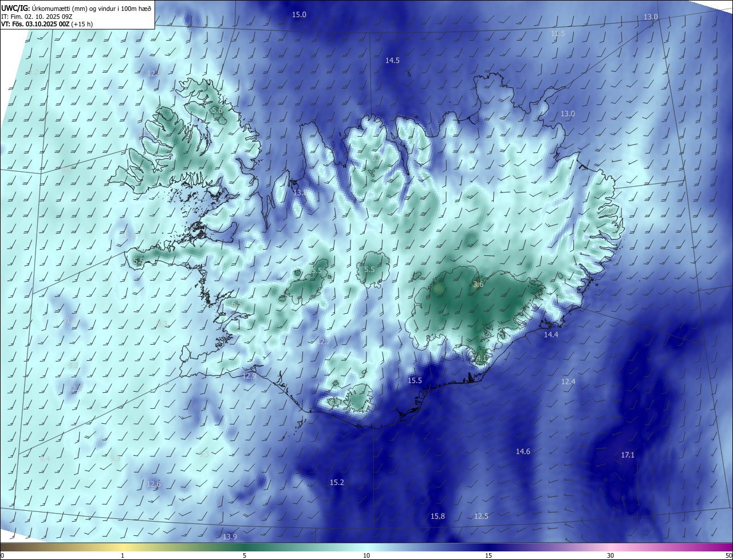Click the 12.6 value in the southwest ocean
The height and width of the screenshot is (560, 733).
tap(153, 484)
